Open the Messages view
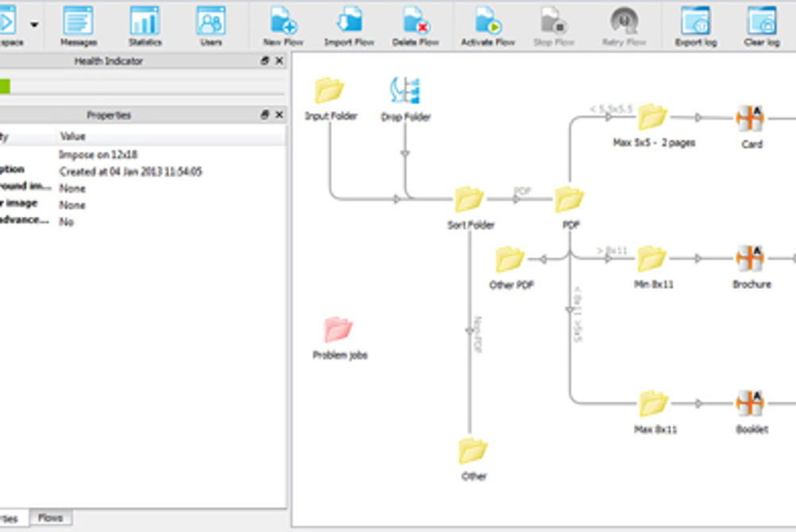Screen dimensions: 796x532 [78, 25]
